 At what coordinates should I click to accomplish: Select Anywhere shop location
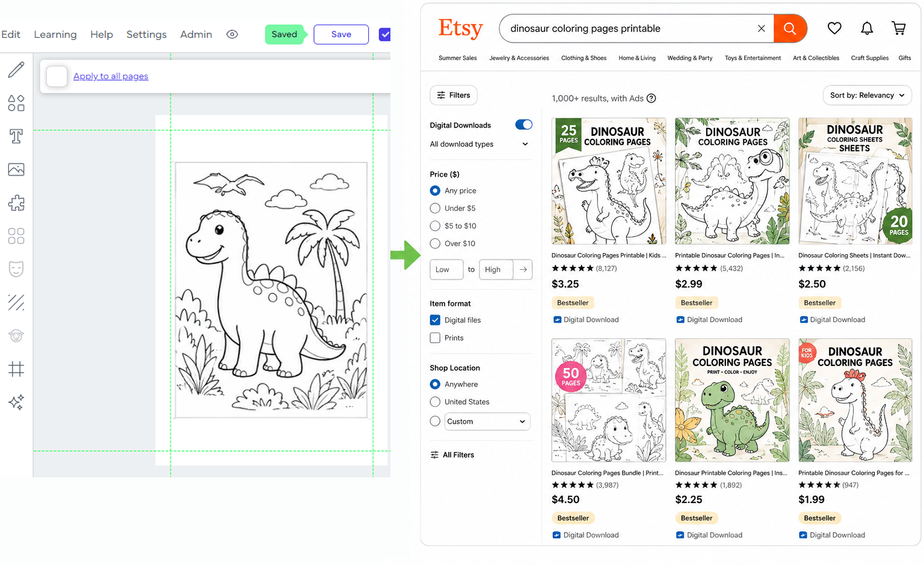tap(435, 384)
